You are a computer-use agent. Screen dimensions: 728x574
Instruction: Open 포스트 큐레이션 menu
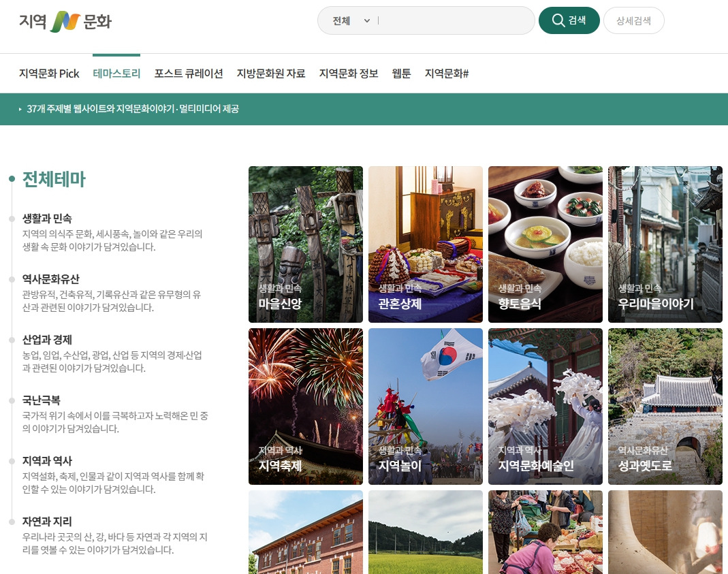click(x=189, y=74)
